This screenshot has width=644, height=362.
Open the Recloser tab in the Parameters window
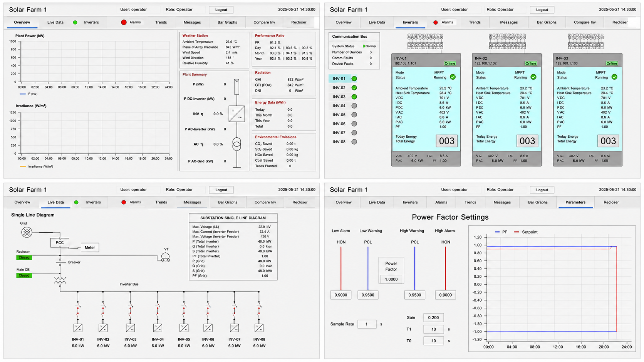click(611, 202)
